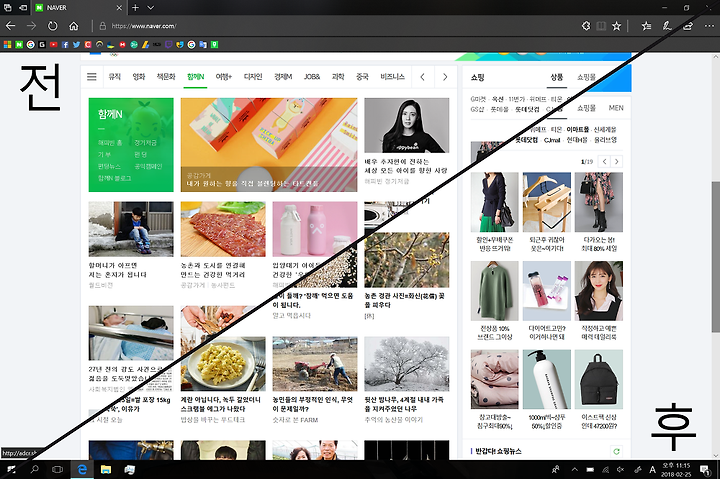Open the snowy tree article thumbnail
The image size is (720, 479).
(406, 364)
